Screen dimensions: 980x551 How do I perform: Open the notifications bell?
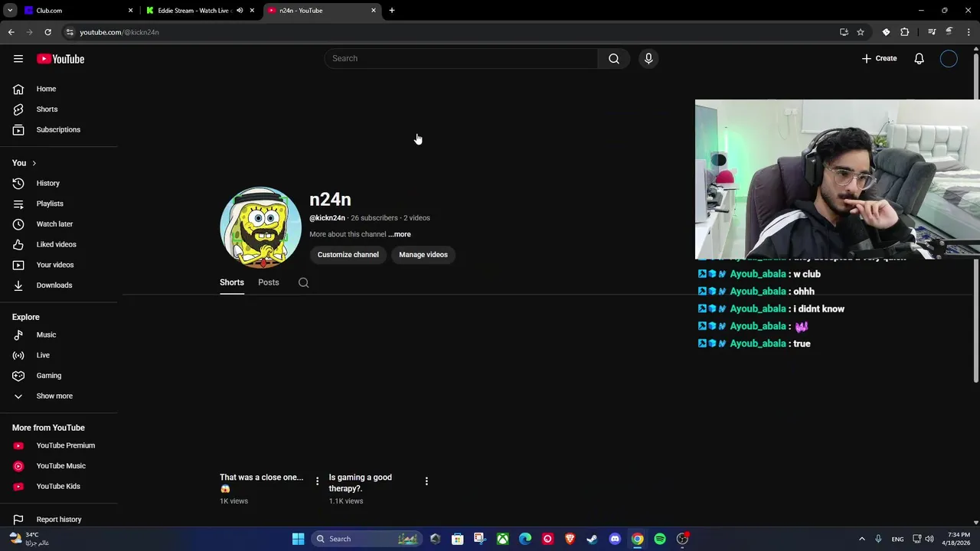pyautogui.click(x=919, y=59)
